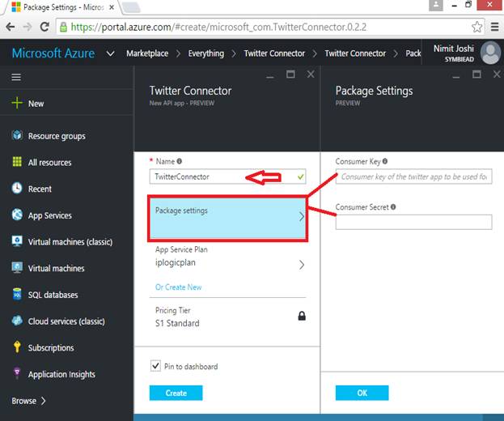Select the S1 Standard pricing tier
Viewport: 504px width, 421px height.
tap(177, 323)
